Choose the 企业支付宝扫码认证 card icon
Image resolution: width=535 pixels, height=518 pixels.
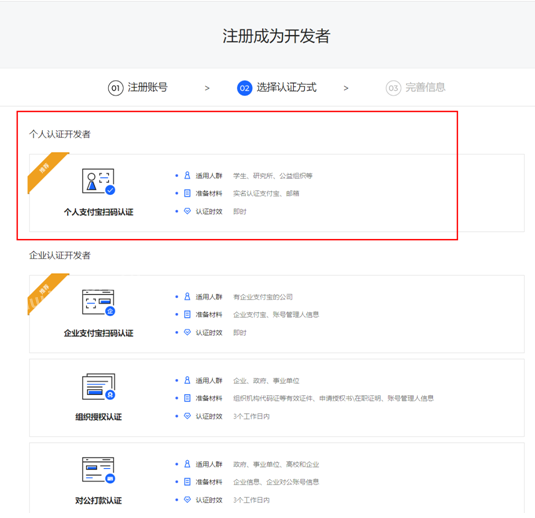point(98,303)
